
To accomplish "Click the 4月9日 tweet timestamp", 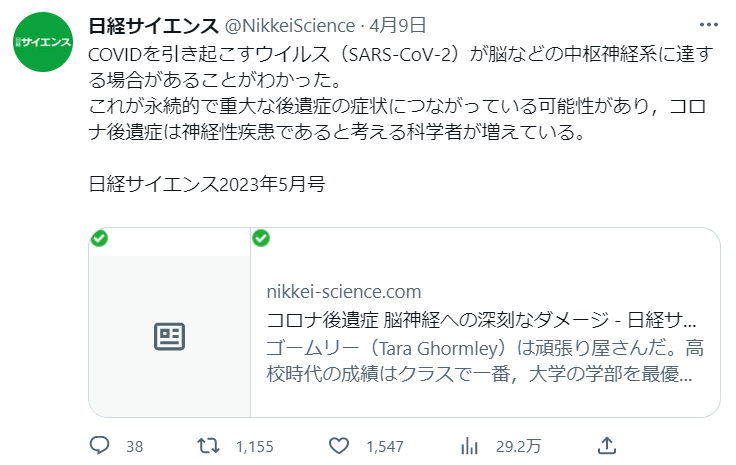I will (397, 26).
